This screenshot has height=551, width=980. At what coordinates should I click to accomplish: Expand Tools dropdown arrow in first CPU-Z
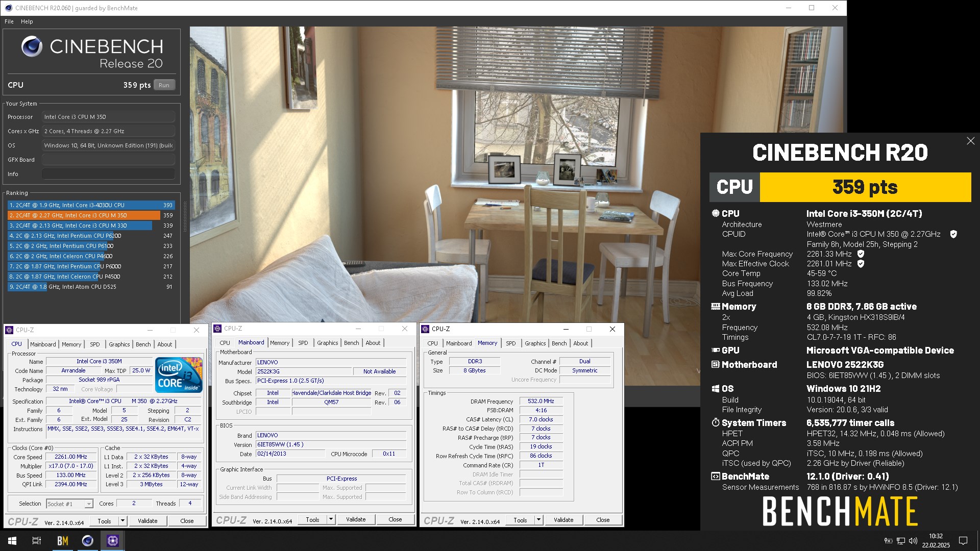coord(122,521)
